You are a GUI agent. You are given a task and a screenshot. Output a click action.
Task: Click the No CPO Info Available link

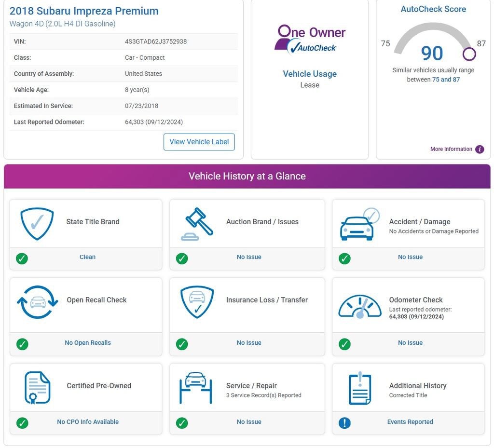pos(88,422)
